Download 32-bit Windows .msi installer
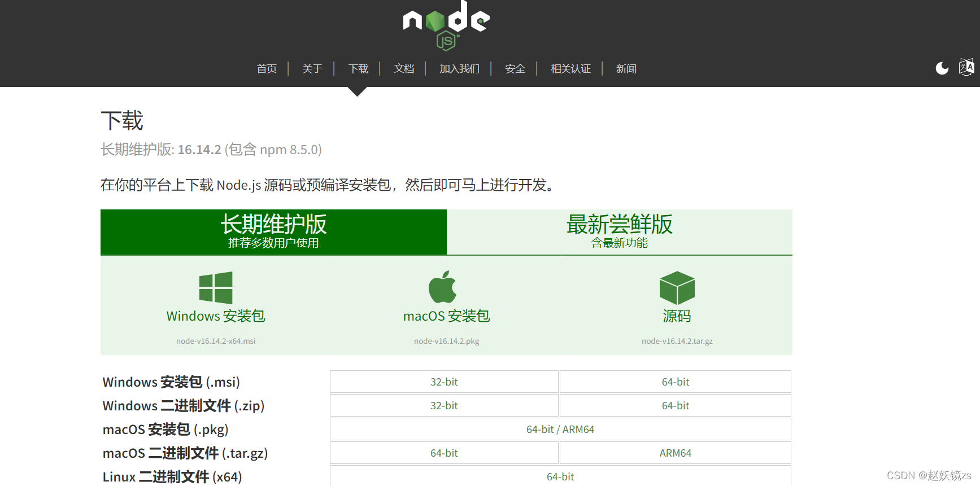The image size is (980, 486). coord(444,382)
